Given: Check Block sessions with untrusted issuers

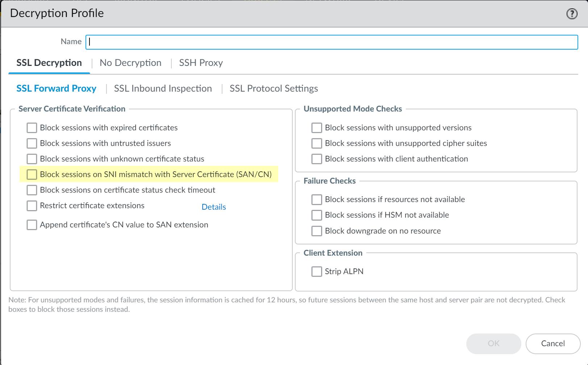Looking at the screenshot, I should (x=32, y=143).
